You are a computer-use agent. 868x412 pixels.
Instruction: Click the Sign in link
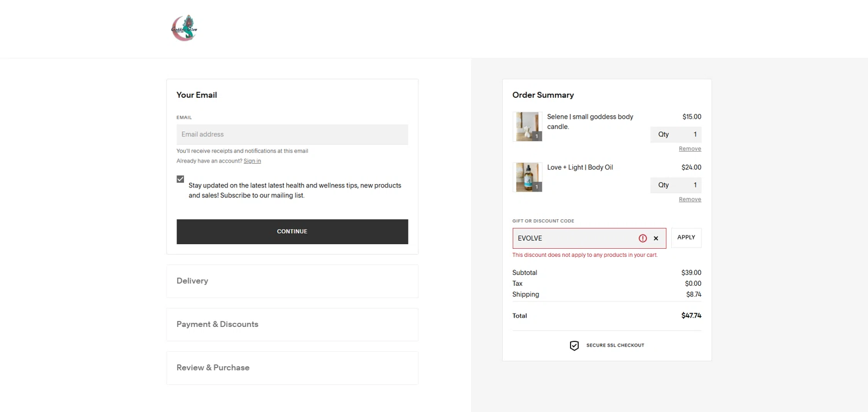click(252, 161)
